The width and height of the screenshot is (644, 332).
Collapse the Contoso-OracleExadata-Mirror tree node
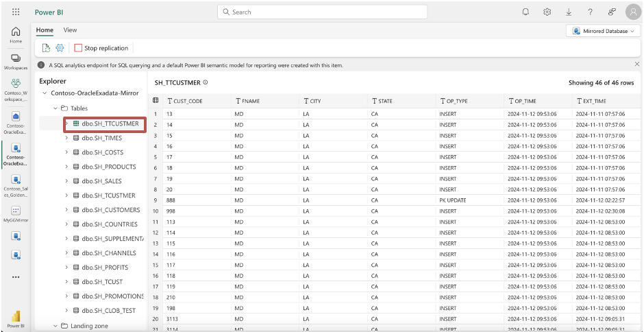(x=45, y=93)
